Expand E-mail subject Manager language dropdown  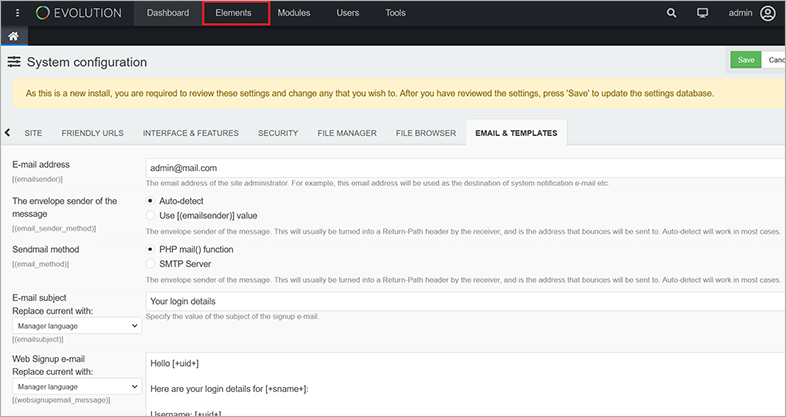[77, 325]
